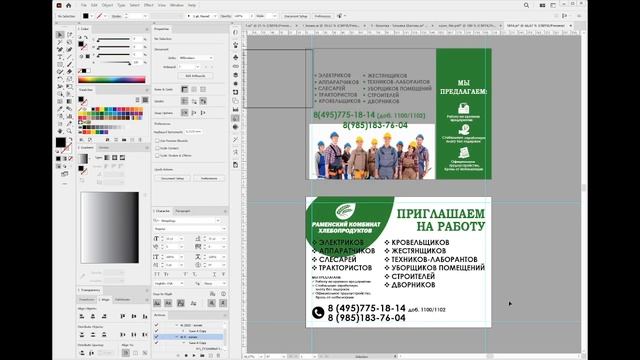Click the Edit Artboards button

coord(196,76)
